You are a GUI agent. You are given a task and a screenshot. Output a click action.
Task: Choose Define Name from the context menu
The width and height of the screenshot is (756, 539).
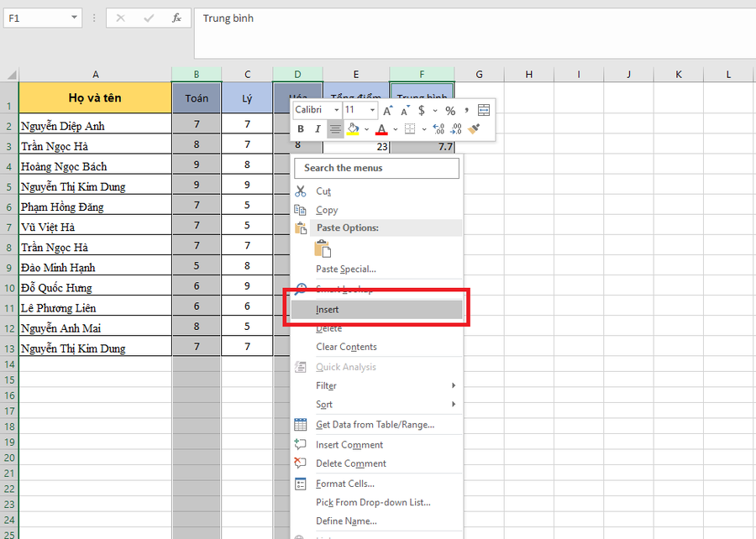(x=376, y=521)
